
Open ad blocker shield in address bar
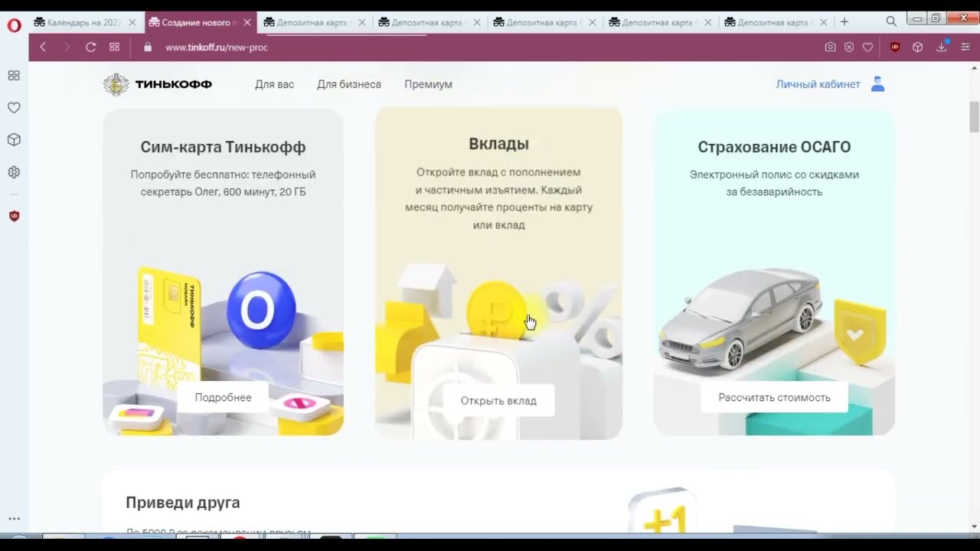coord(849,47)
